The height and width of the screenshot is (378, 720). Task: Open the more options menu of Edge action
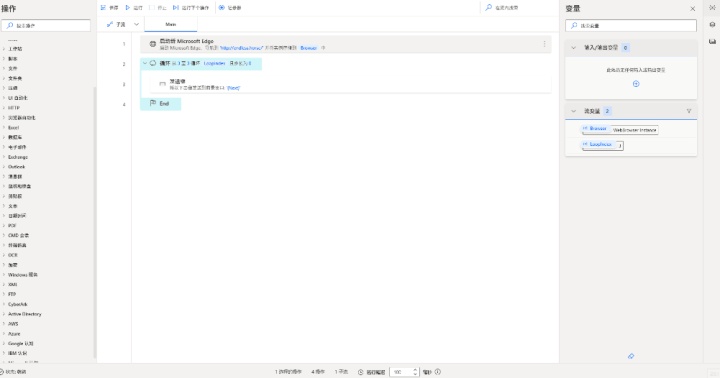tap(544, 44)
